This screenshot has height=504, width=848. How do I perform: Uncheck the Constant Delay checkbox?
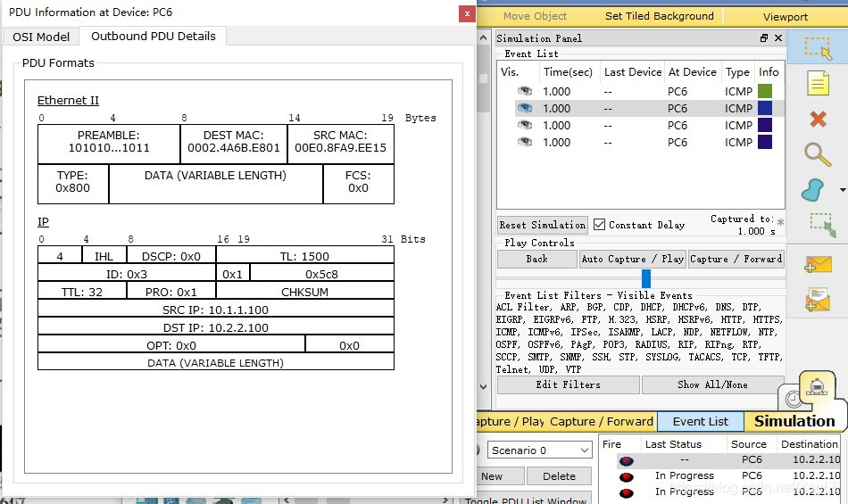599,224
